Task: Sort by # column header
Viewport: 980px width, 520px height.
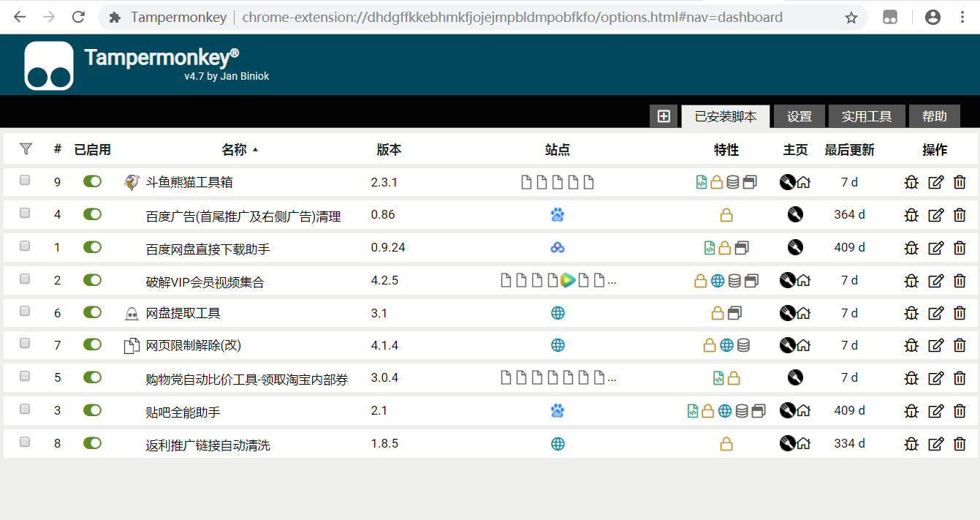Action: (58, 149)
